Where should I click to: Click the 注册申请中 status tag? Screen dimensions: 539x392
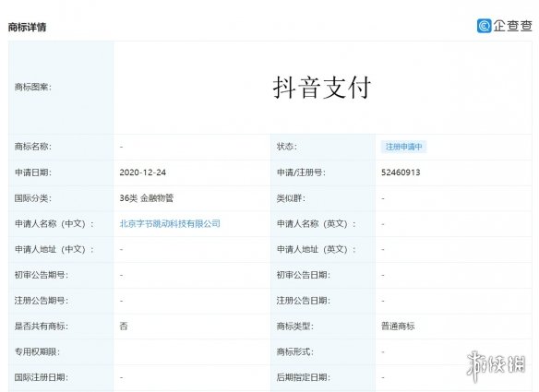point(404,147)
